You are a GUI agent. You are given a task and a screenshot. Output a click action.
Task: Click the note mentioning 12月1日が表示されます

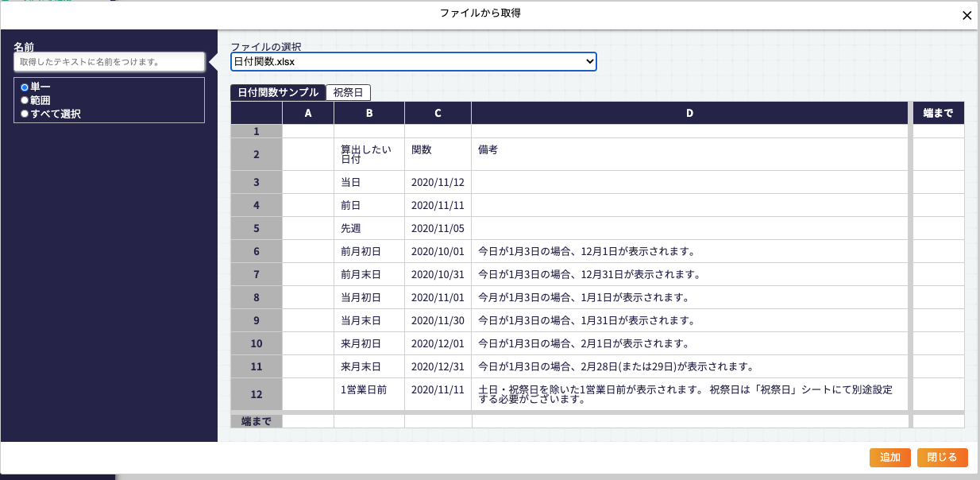(689, 251)
